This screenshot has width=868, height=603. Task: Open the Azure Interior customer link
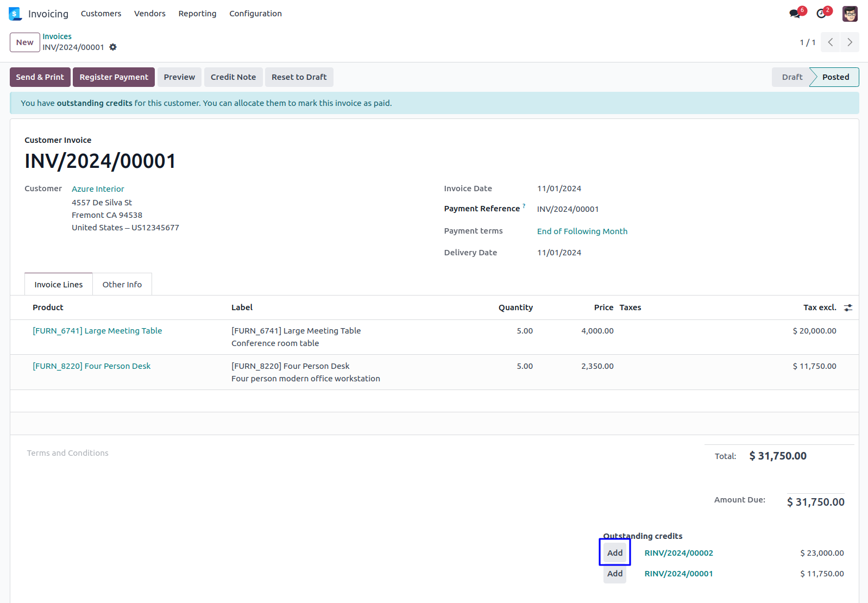tap(98, 189)
